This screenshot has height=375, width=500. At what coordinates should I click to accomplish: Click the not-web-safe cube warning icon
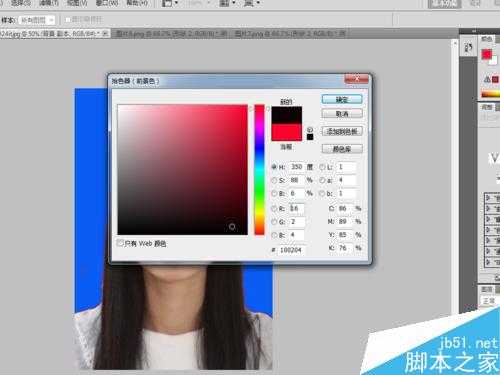(310, 130)
